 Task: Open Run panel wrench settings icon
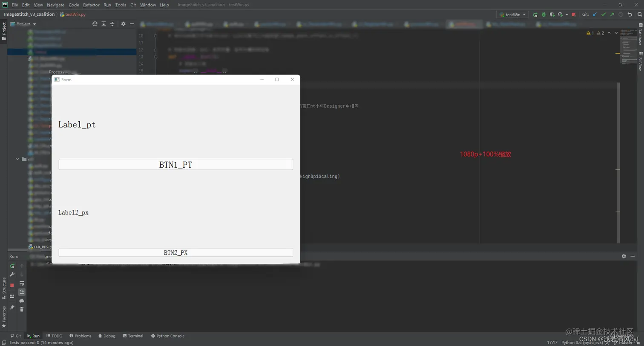[x=12, y=275]
